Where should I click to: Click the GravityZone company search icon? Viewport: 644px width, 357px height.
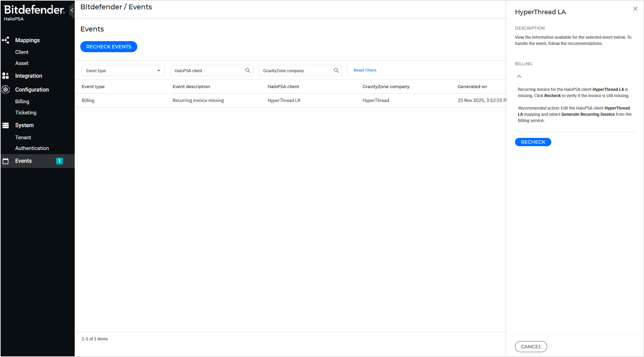[336, 71]
